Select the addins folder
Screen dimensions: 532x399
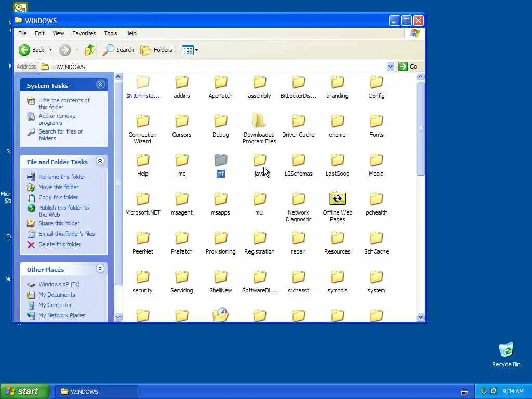182,87
